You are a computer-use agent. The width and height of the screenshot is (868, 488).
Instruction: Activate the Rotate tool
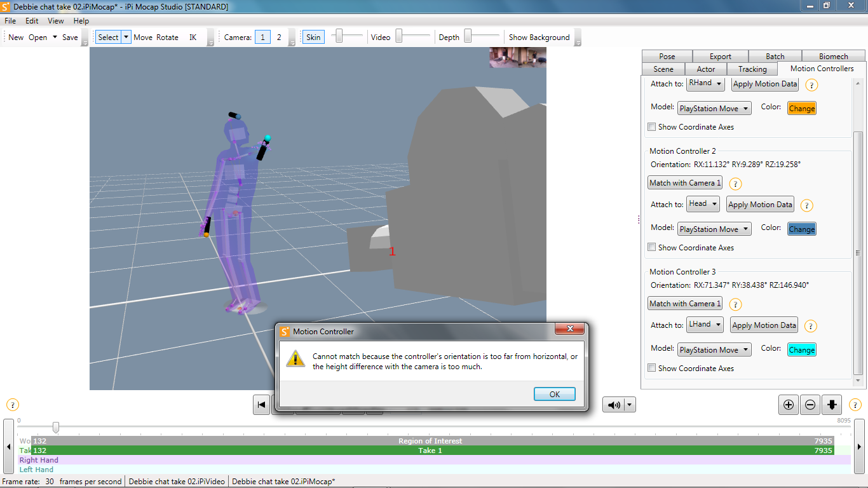pos(167,37)
